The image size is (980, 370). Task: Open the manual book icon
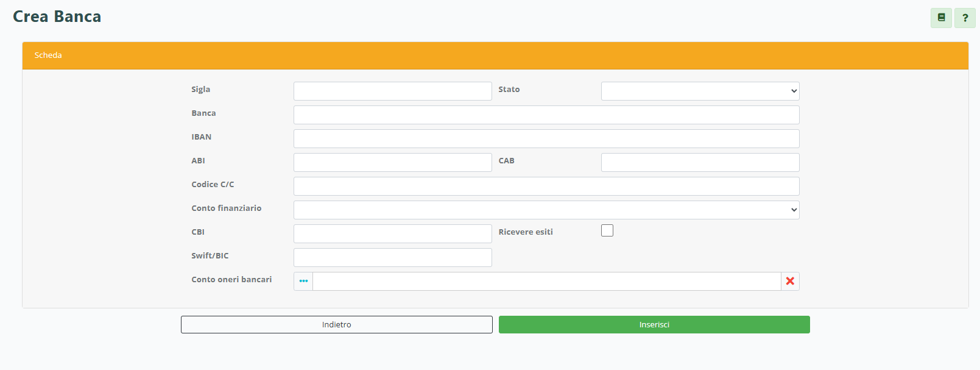pos(941,18)
